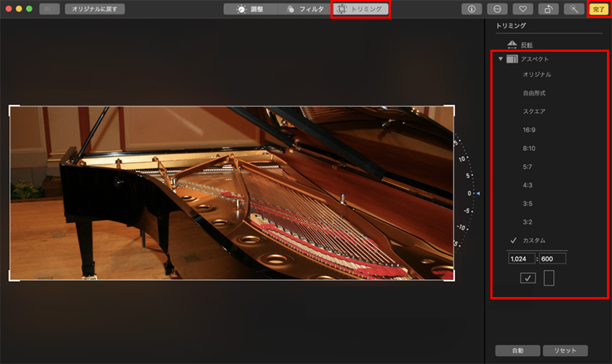Image resolution: width=612 pixels, height=364 pixels.
Task: Click the auto-enhance magic wand icon
Action: [573, 9]
